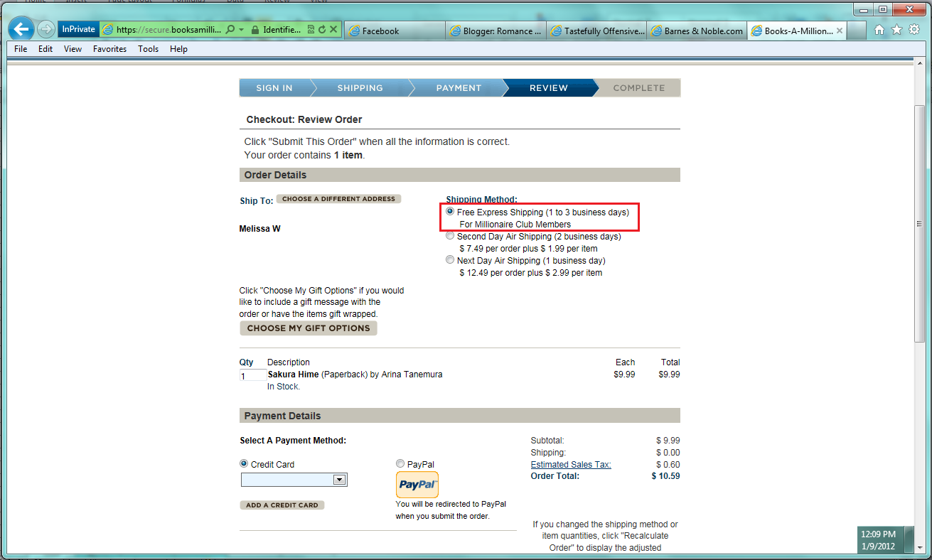This screenshot has width=932, height=560.
Task: Select Free Express Shipping radio button
Action: click(x=450, y=212)
